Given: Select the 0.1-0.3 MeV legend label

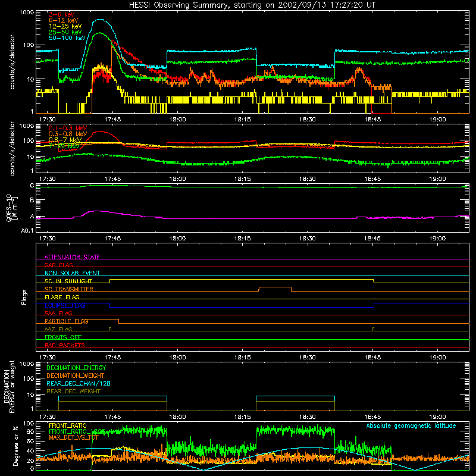Looking at the screenshot, I should click(x=68, y=128).
